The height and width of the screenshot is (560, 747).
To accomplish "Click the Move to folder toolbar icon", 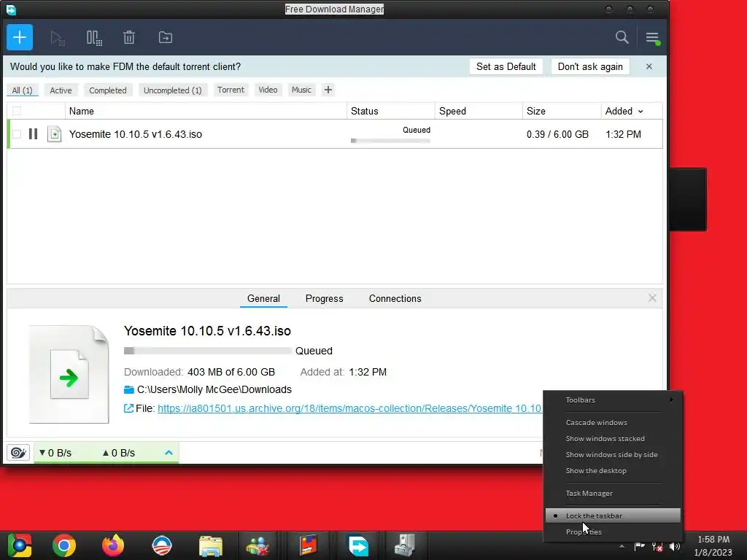I will [x=166, y=37].
